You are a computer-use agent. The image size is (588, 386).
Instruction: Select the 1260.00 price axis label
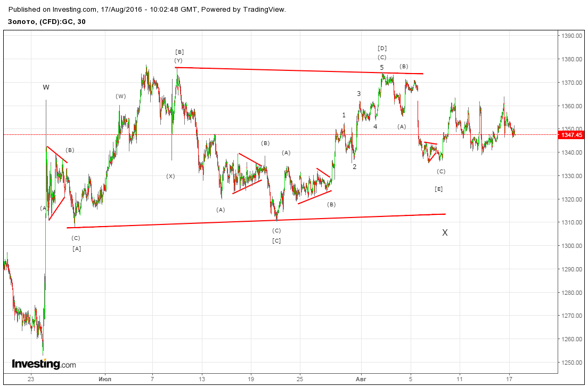(x=572, y=340)
